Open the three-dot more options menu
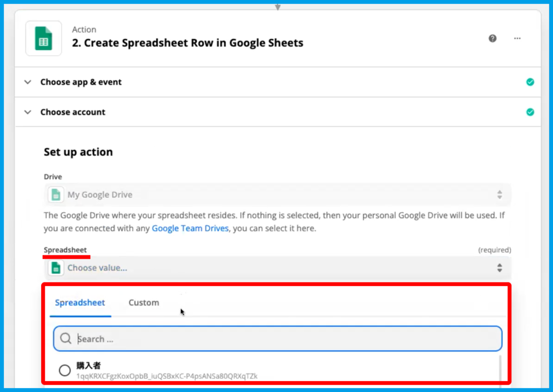This screenshot has height=392, width=553. tap(517, 38)
